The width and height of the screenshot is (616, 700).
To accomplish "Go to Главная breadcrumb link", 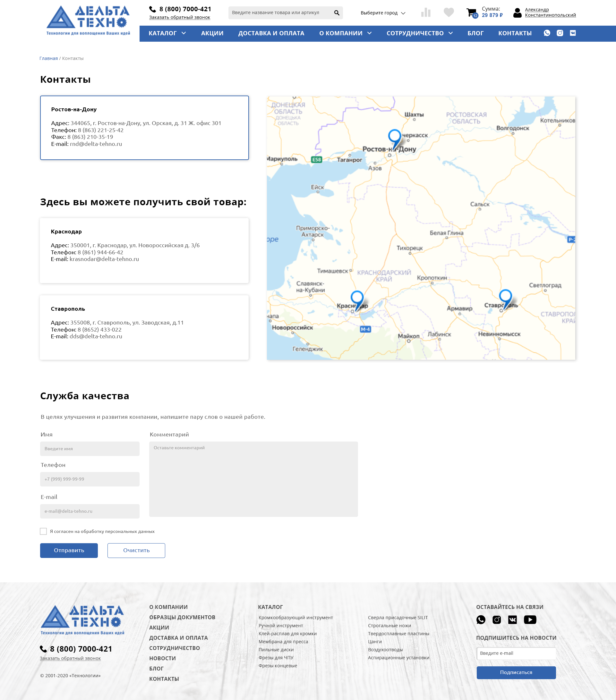I will pyautogui.click(x=49, y=58).
